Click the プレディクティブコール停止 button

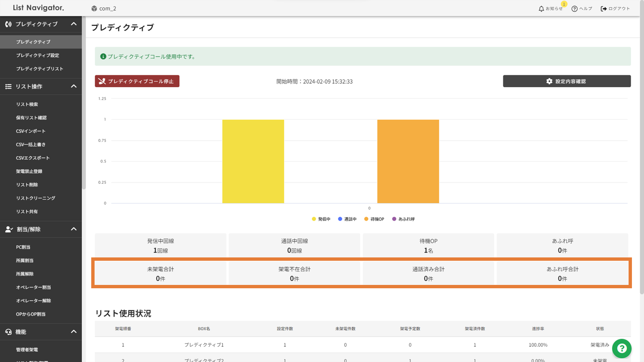(x=137, y=81)
